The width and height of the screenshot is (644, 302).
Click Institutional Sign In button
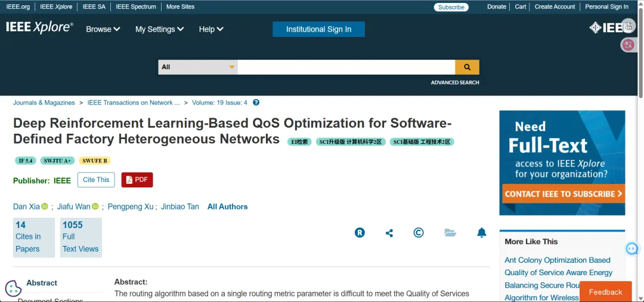318,29
